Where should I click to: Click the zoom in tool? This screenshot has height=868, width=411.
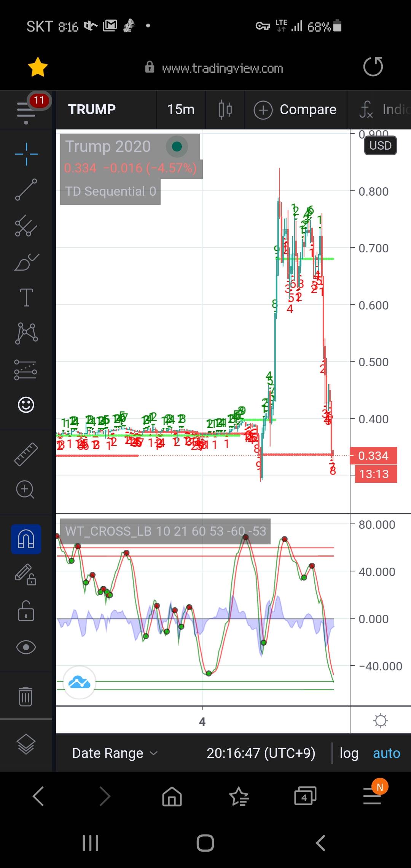(25, 490)
